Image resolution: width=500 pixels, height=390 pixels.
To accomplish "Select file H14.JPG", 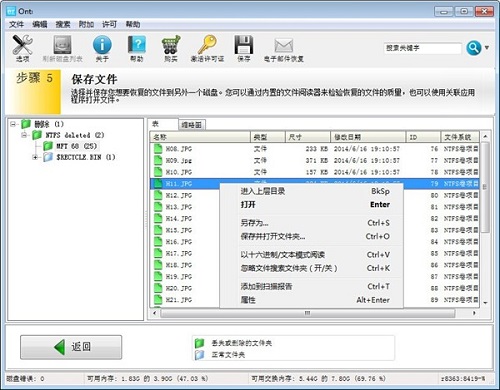I will (179, 219).
